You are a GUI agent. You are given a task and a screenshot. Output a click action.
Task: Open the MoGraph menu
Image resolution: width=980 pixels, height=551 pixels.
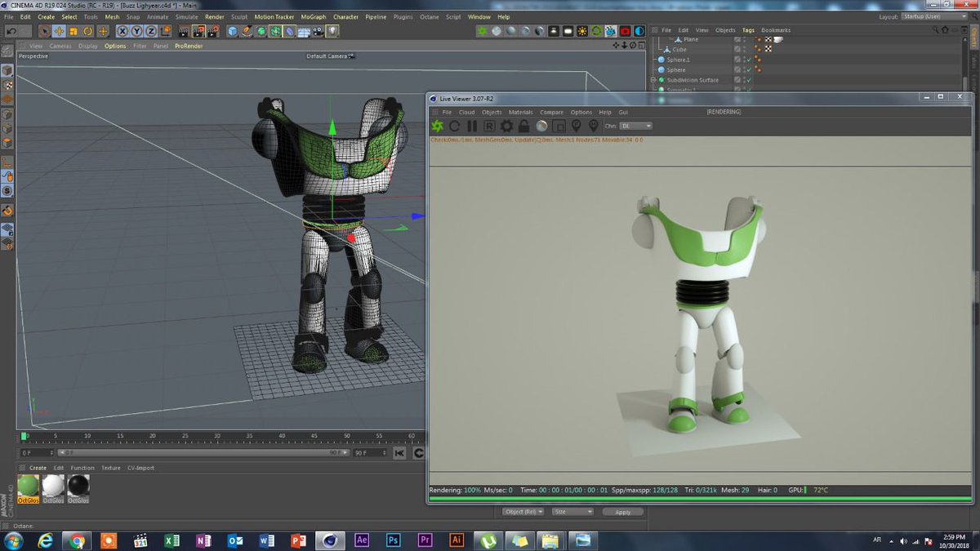click(313, 16)
